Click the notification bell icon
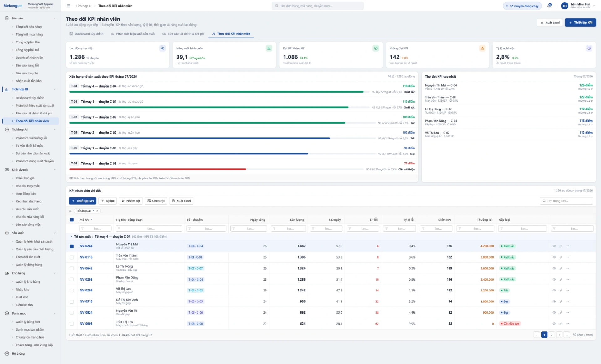This screenshot has height=364, width=601. click(549, 6)
